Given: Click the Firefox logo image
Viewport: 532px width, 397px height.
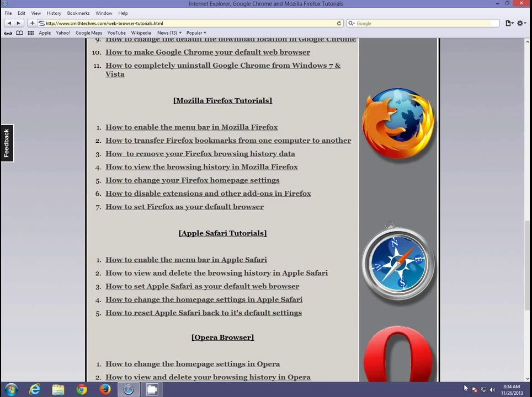Looking at the screenshot, I should click(x=398, y=124).
